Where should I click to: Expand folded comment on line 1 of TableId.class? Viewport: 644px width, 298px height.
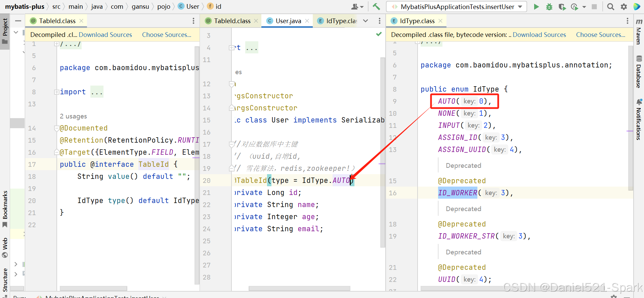[56, 44]
